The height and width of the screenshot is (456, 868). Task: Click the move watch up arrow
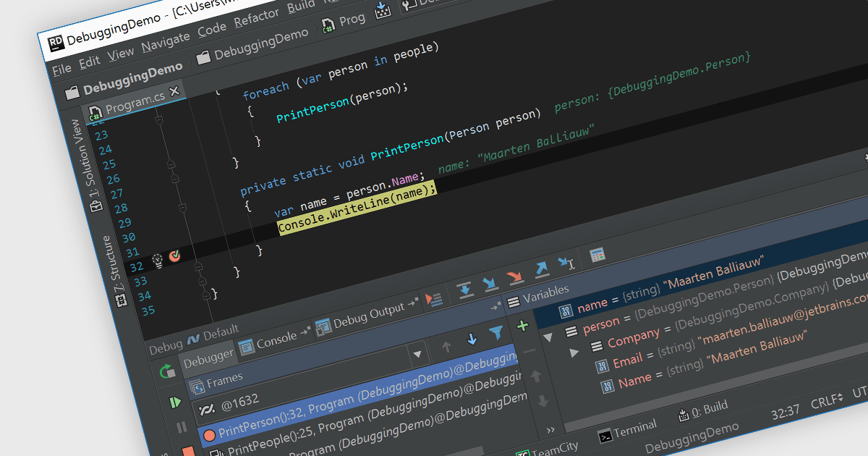coord(536,376)
